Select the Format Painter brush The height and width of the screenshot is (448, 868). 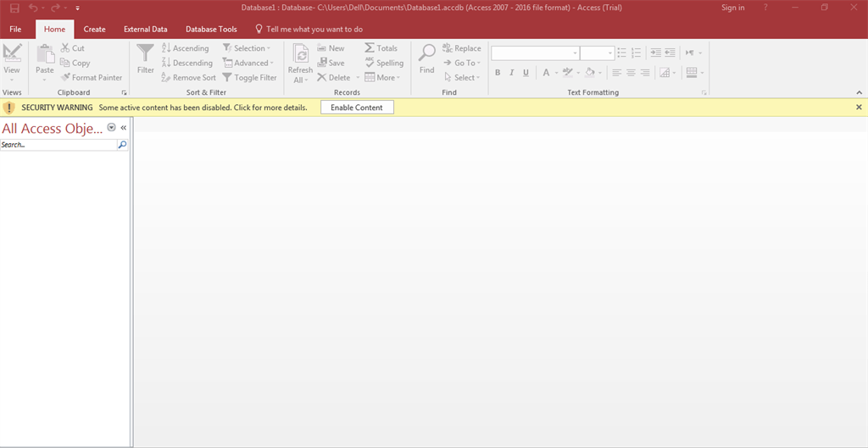coord(92,77)
